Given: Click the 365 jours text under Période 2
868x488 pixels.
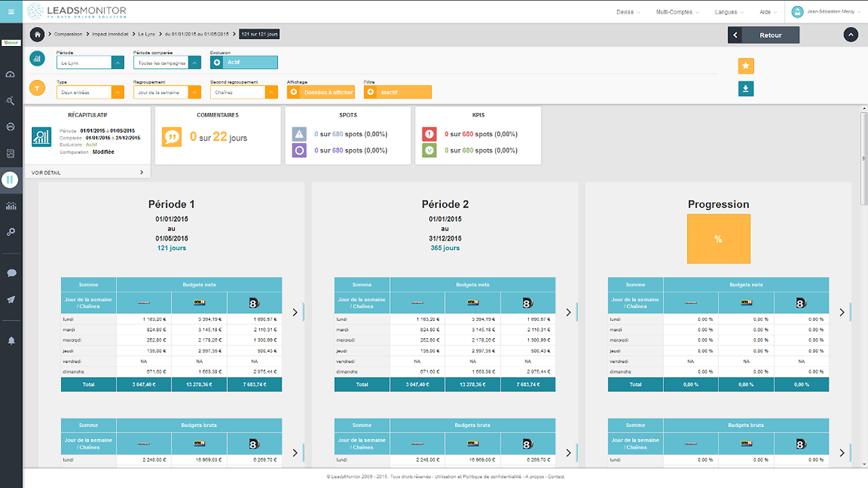Looking at the screenshot, I should pos(445,248).
